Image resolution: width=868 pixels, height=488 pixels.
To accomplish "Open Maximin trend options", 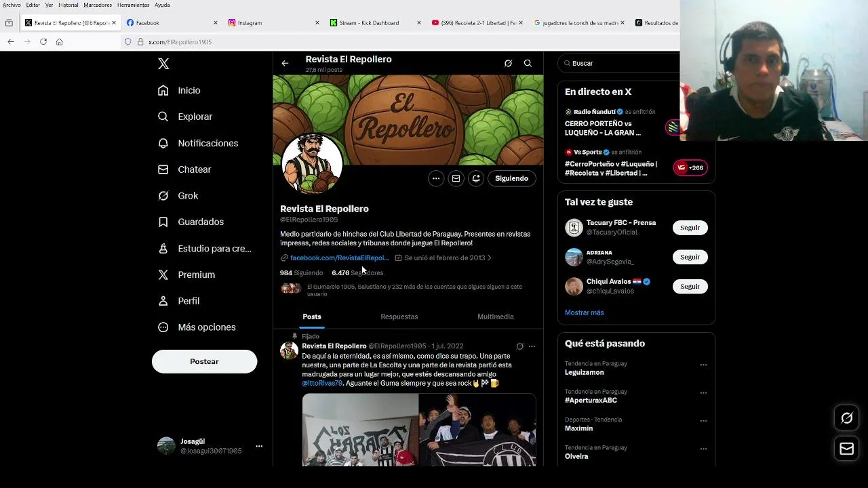I will click(x=703, y=420).
